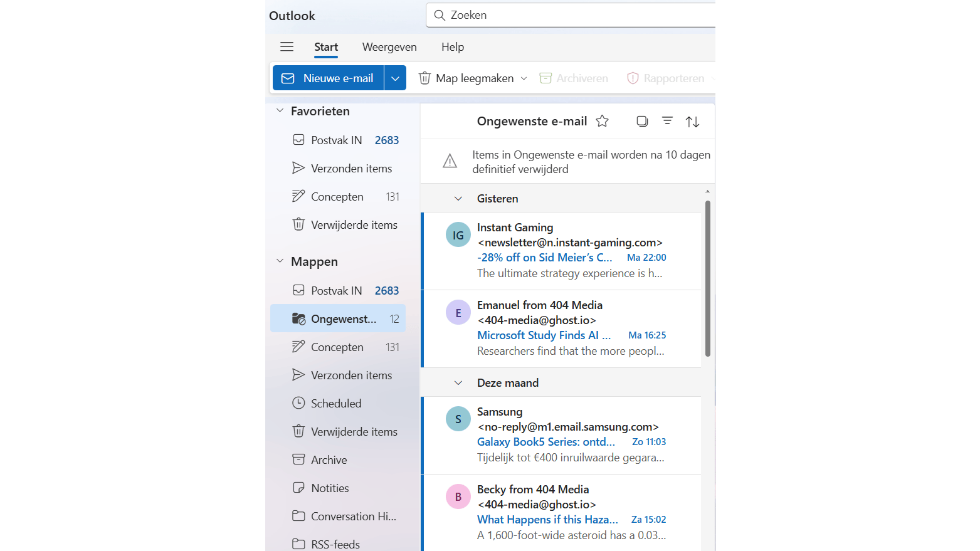Click the B avatar of Becky's email
This screenshot has height=551, width=980.
(458, 496)
